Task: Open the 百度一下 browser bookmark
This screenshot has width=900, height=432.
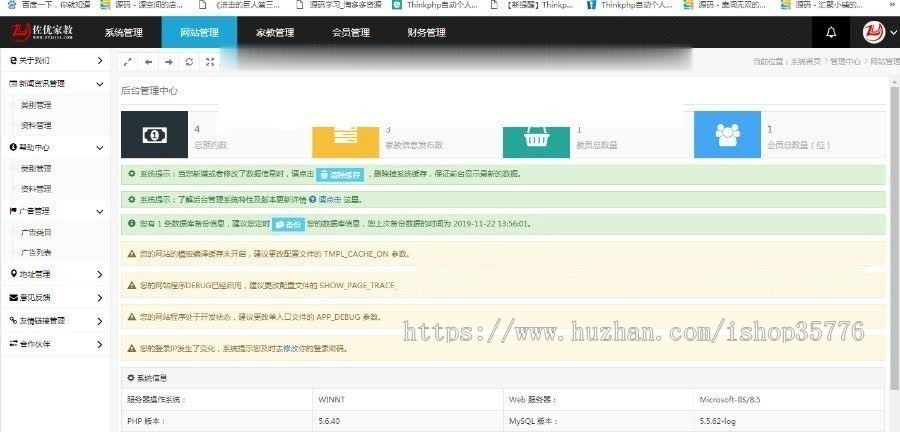Action: pyautogui.click(x=51, y=5)
